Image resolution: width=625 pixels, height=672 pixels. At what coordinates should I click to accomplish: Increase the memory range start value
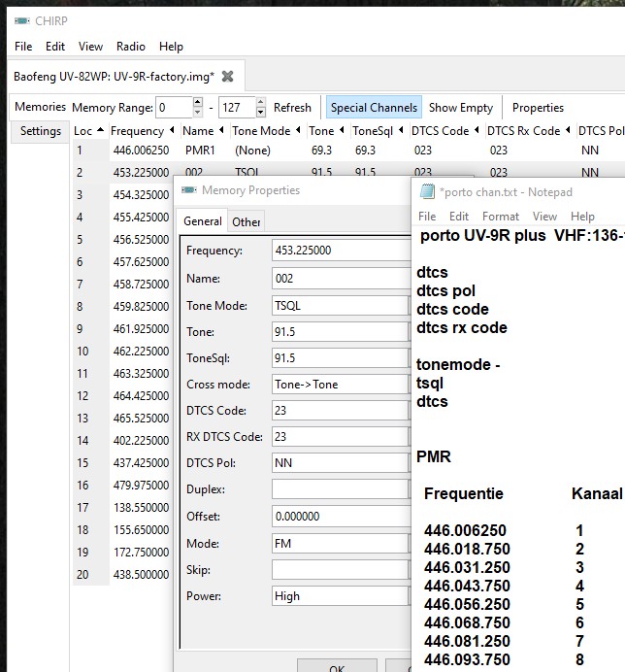197,102
